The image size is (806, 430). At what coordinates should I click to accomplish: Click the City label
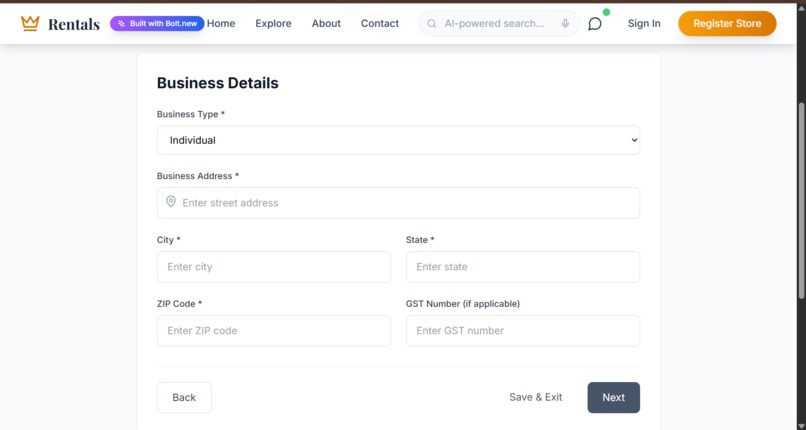pos(169,240)
